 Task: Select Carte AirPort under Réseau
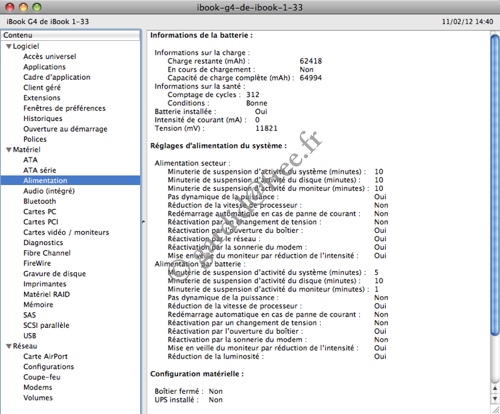[x=45, y=356]
